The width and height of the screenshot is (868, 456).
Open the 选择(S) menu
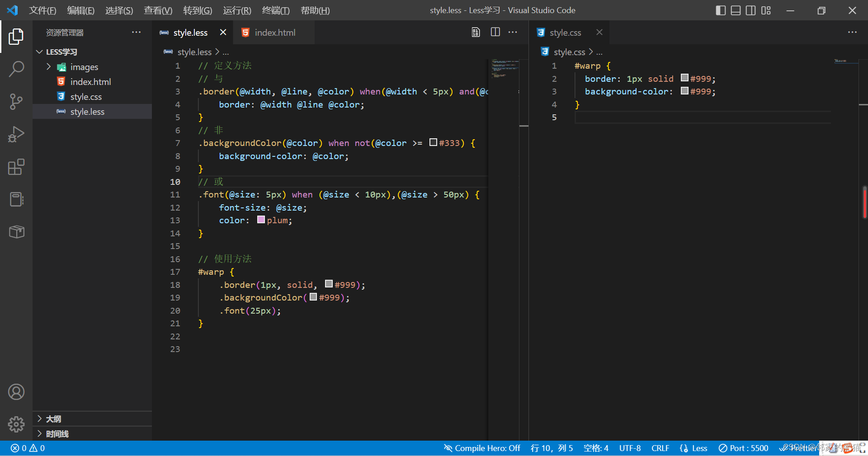[x=119, y=10]
